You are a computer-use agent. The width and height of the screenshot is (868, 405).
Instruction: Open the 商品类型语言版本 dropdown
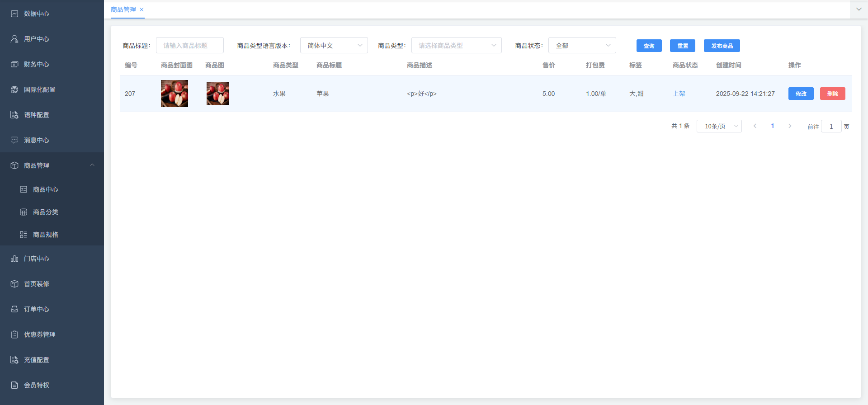pyautogui.click(x=334, y=45)
